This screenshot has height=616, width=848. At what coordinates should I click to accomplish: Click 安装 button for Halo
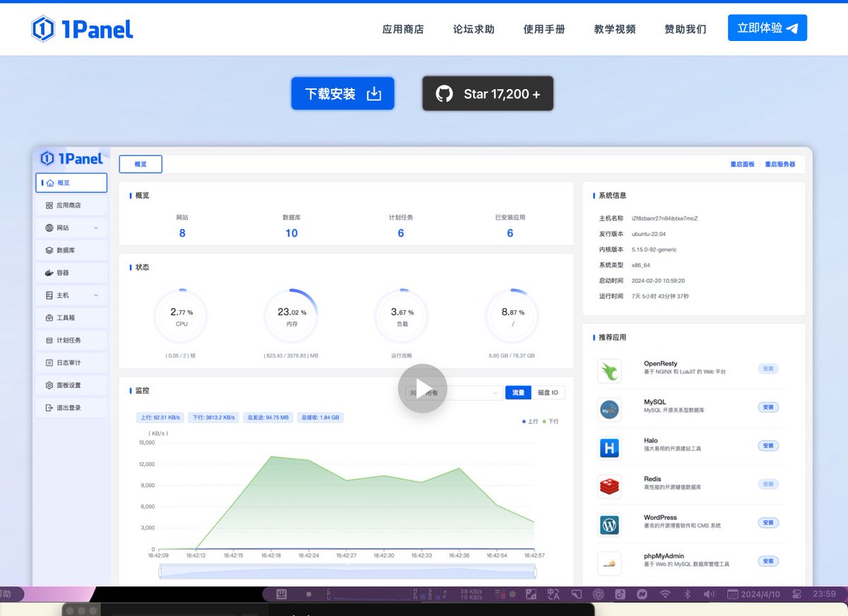point(768,446)
